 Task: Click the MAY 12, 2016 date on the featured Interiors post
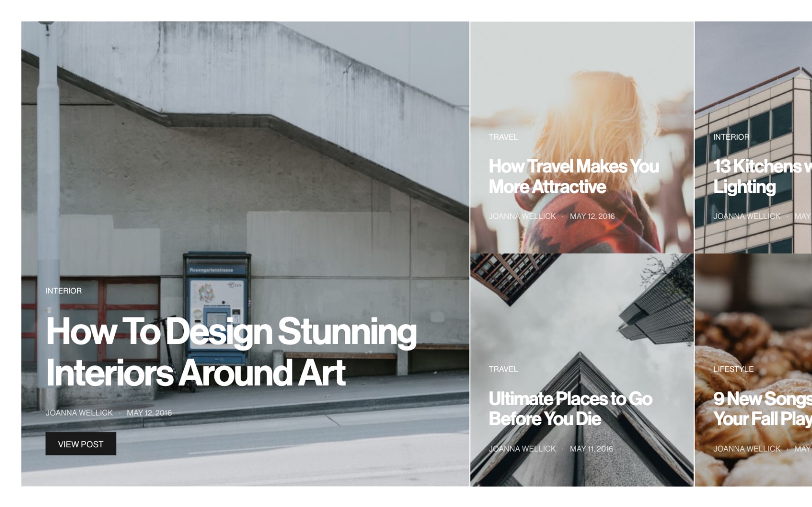click(149, 413)
